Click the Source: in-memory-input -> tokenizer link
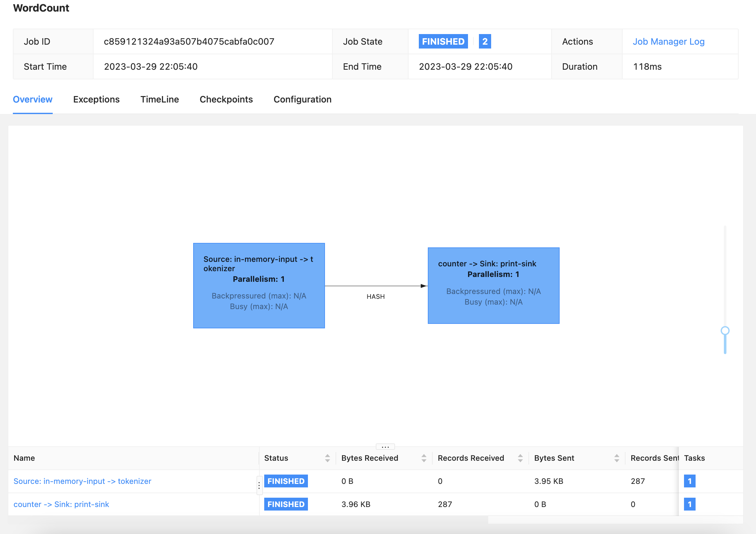 [x=82, y=481]
